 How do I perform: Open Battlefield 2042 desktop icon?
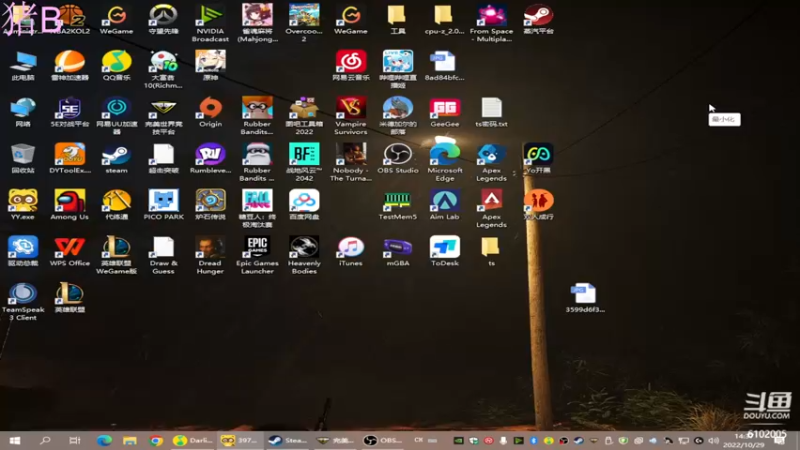(304, 162)
